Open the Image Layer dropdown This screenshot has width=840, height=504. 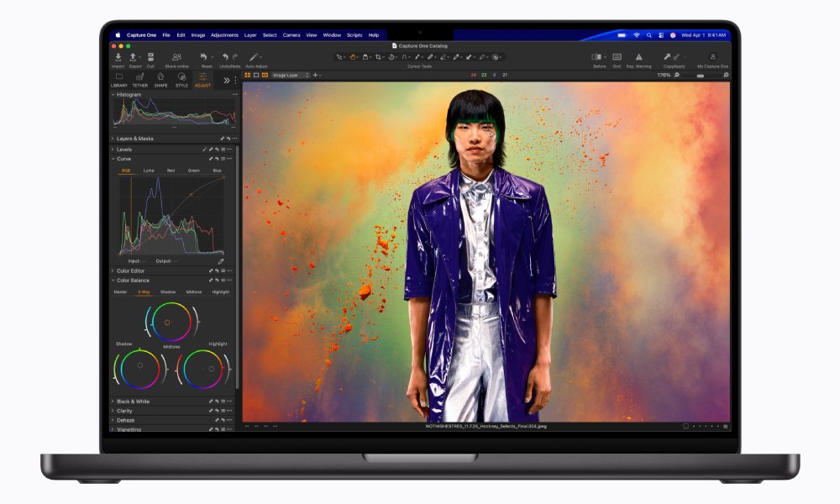[x=289, y=75]
